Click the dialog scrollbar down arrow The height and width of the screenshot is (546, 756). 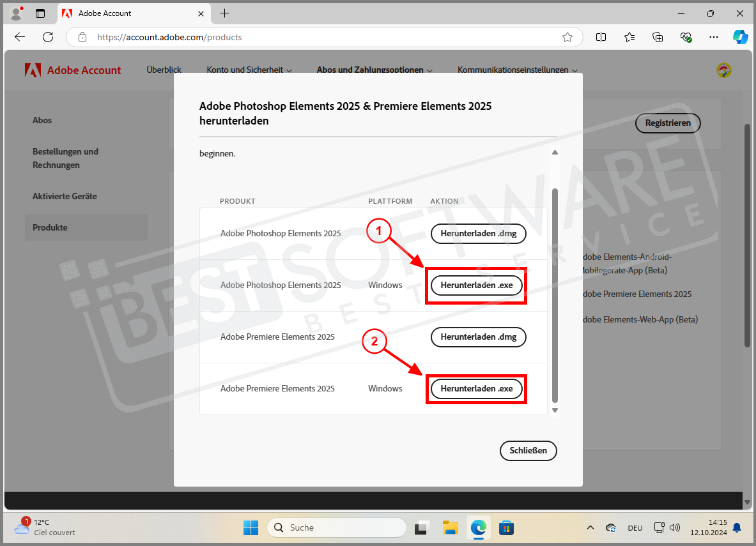pyautogui.click(x=555, y=411)
